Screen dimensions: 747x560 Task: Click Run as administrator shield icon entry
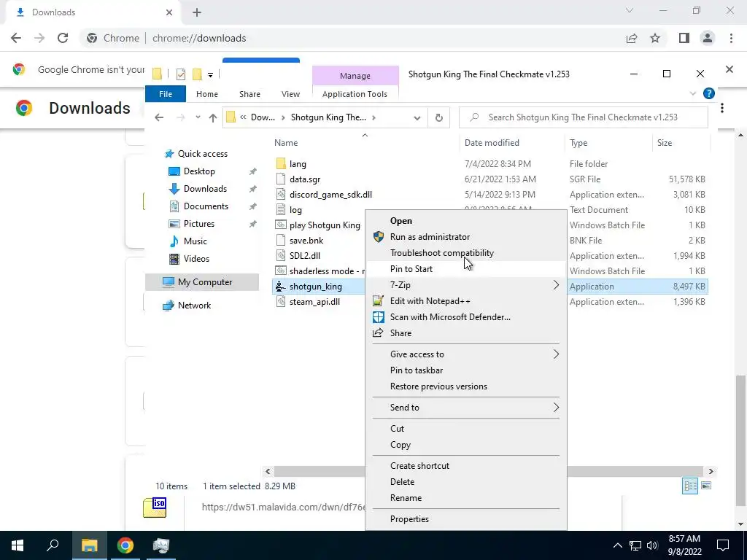click(466, 237)
